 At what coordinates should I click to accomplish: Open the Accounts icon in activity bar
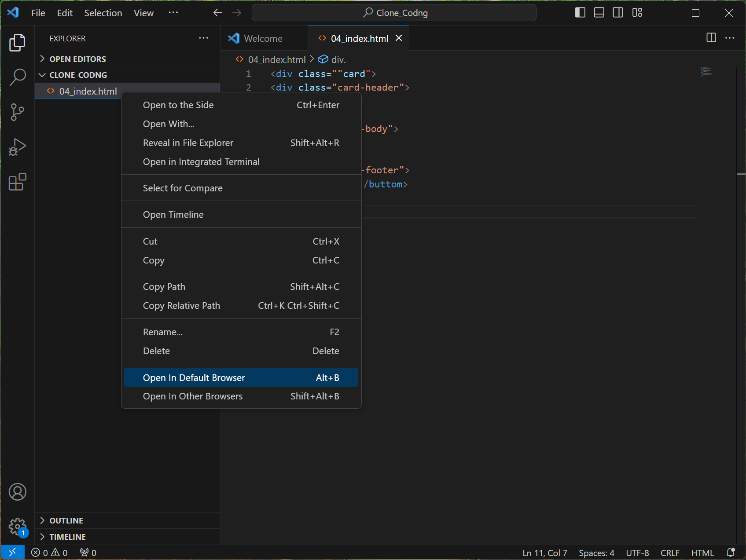click(18, 492)
